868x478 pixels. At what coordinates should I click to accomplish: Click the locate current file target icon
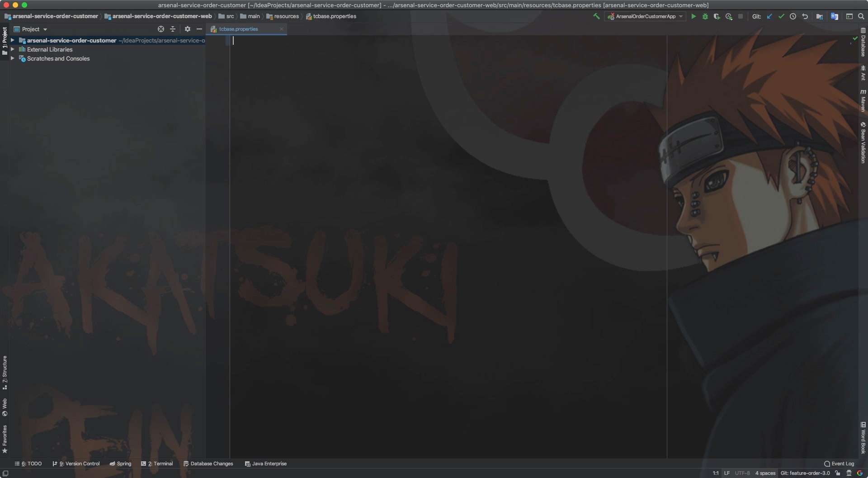pyautogui.click(x=161, y=29)
